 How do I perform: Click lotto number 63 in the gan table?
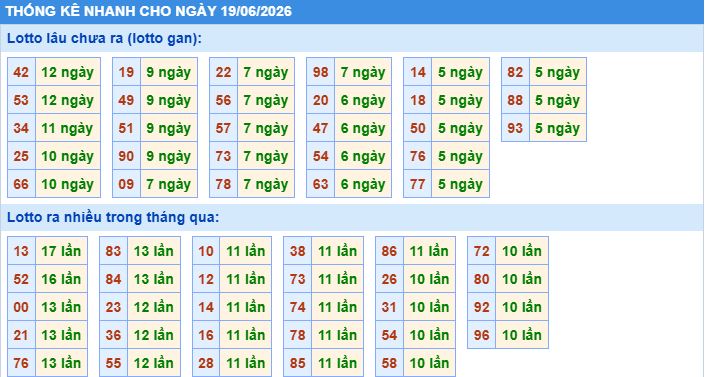321,184
